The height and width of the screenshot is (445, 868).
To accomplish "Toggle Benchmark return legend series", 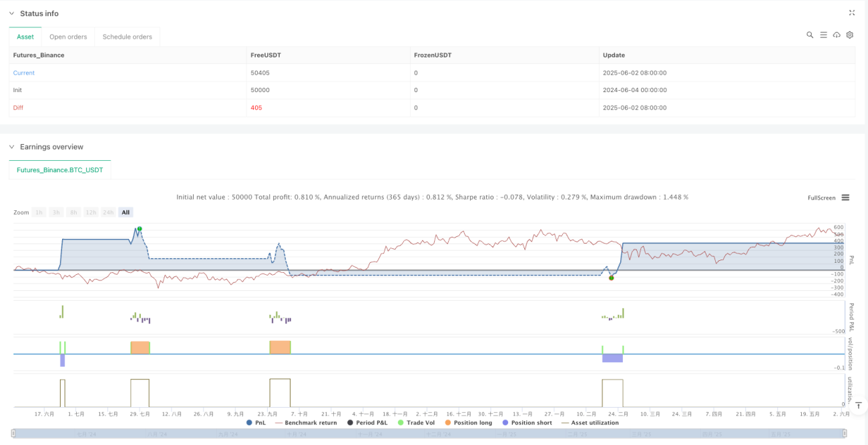I will 306,422.
